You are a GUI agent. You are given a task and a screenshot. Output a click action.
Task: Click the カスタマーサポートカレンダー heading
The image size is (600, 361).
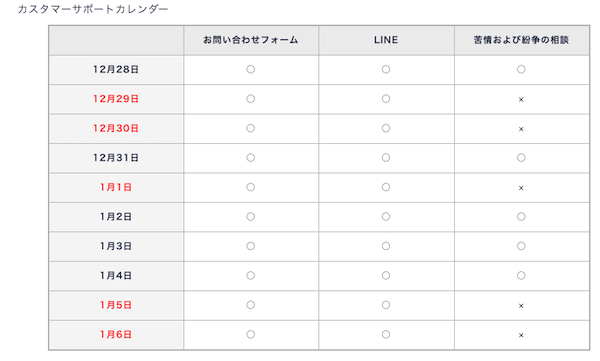(x=93, y=9)
